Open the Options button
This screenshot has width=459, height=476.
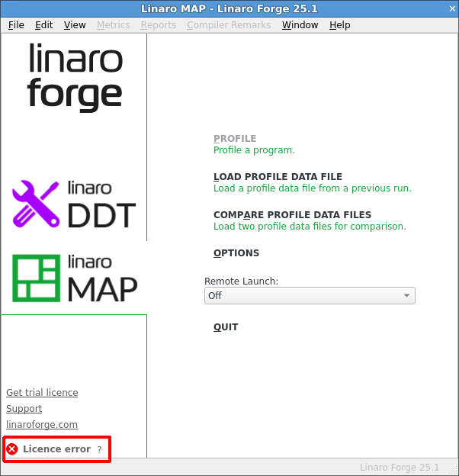[236, 253]
